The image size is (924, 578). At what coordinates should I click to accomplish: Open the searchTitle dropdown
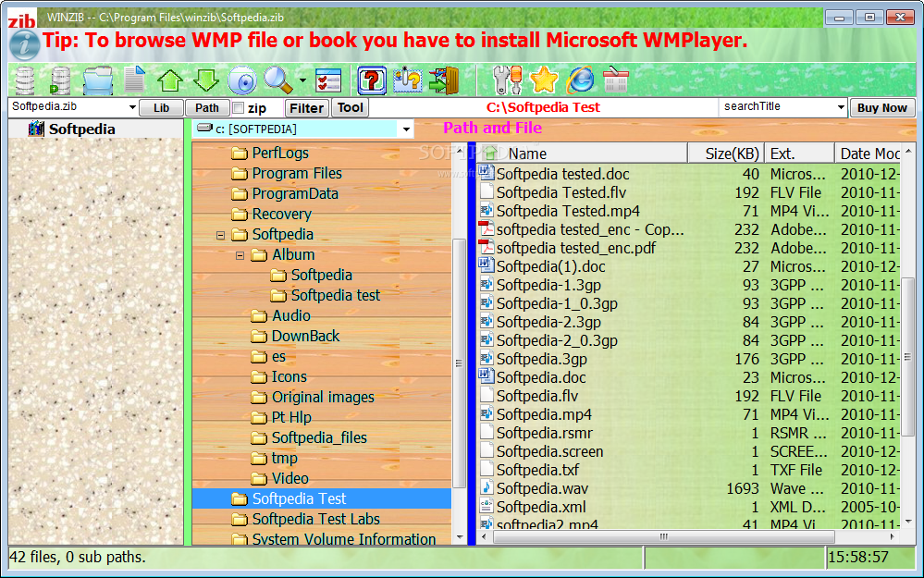click(841, 107)
